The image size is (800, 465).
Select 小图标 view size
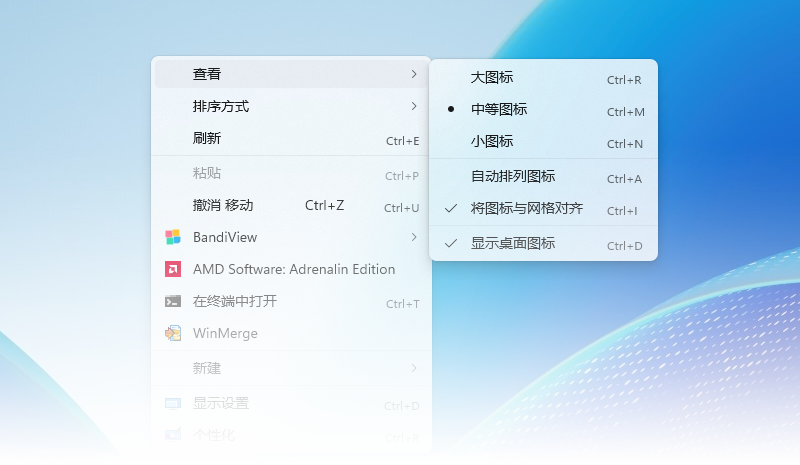[x=543, y=141]
